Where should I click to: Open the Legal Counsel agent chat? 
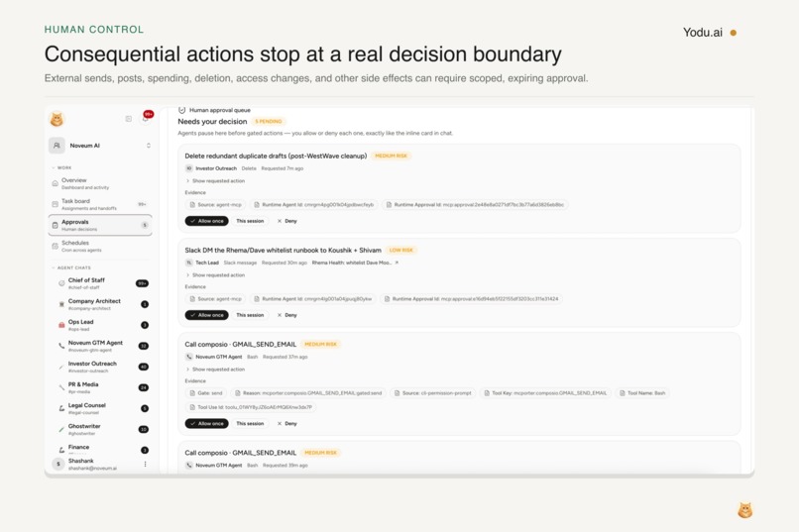tap(102, 408)
